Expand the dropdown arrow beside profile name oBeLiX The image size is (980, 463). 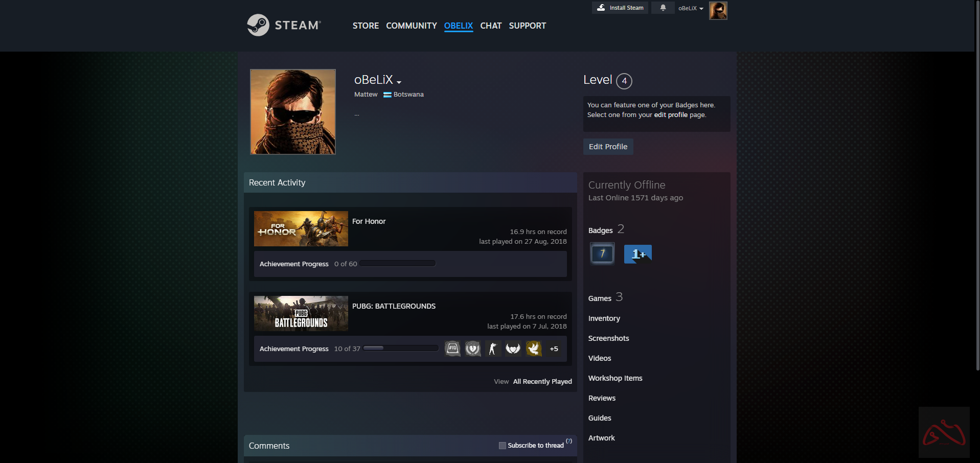click(399, 82)
